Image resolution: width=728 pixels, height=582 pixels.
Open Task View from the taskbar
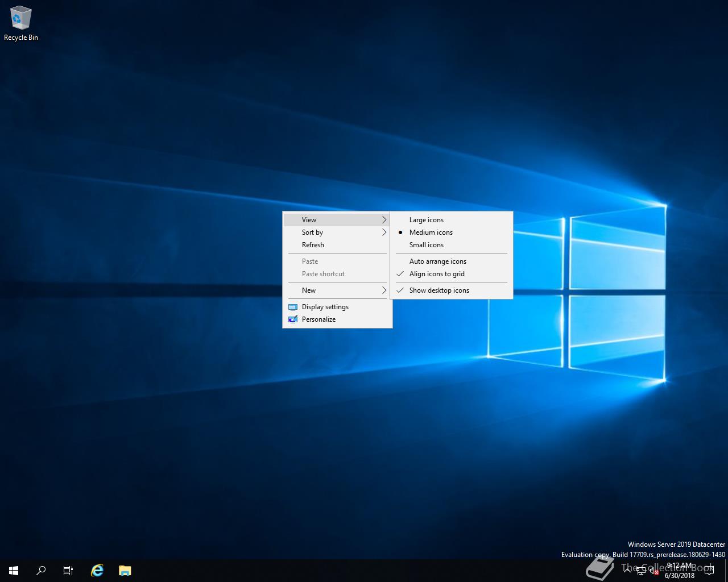click(68, 571)
